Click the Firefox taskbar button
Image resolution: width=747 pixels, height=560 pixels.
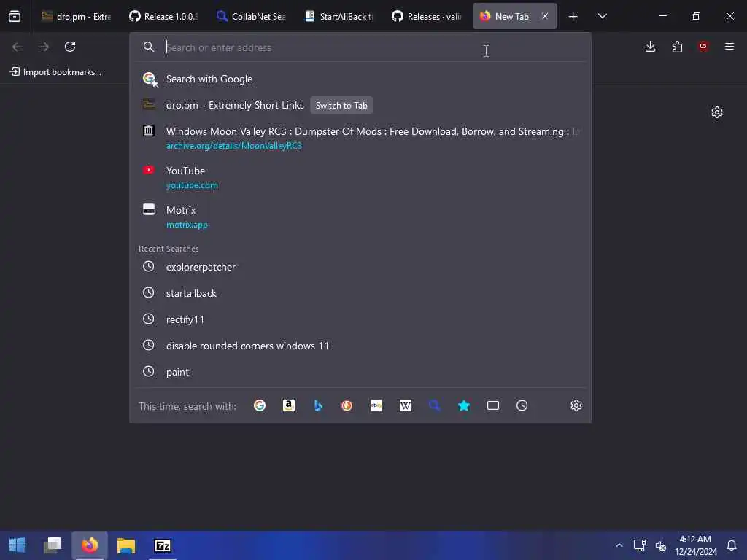(x=90, y=545)
